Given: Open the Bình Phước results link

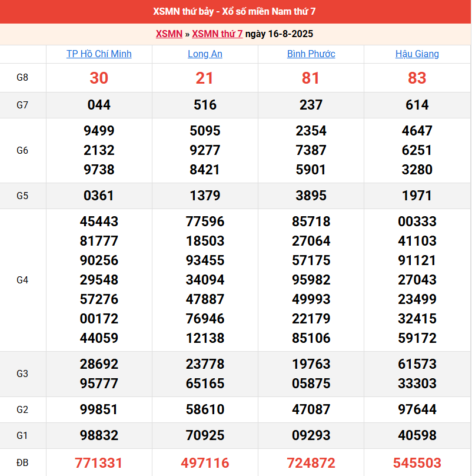Looking at the screenshot, I should point(311,54).
